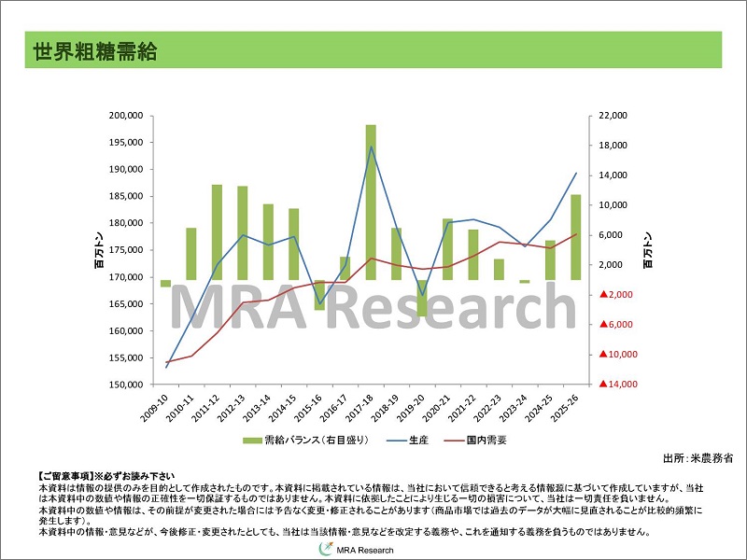Click the x-axis label 2015-16
Image resolution: width=747 pixels, height=560 pixels.
point(309,408)
